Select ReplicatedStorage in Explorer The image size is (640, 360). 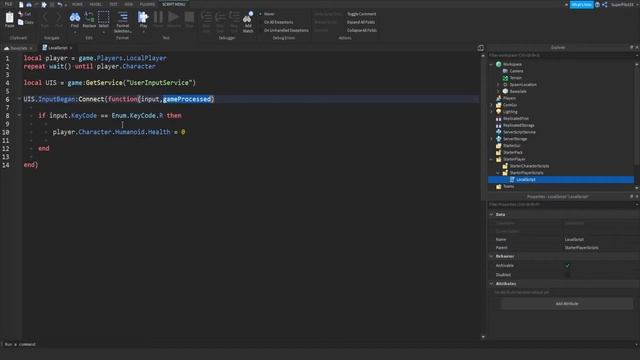pyautogui.click(x=518, y=125)
